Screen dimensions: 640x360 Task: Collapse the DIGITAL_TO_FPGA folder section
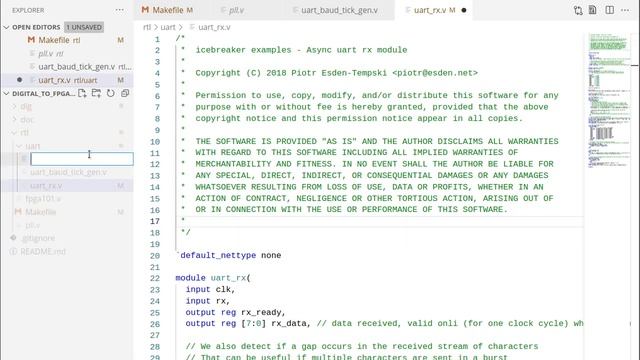pyautogui.click(x=6, y=93)
